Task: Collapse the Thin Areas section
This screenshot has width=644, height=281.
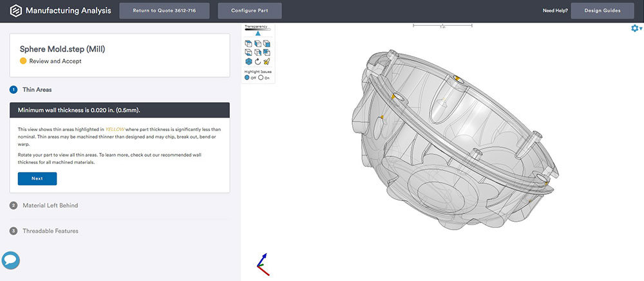Action: 37,89
